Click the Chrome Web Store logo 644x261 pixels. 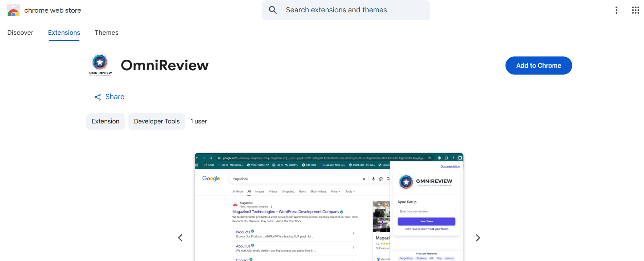[x=13, y=10]
